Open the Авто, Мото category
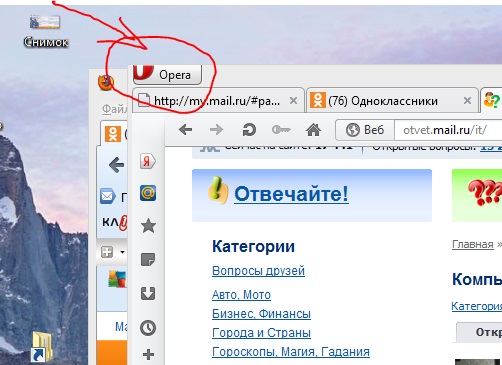 pyautogui.click(x=241, y=295)
